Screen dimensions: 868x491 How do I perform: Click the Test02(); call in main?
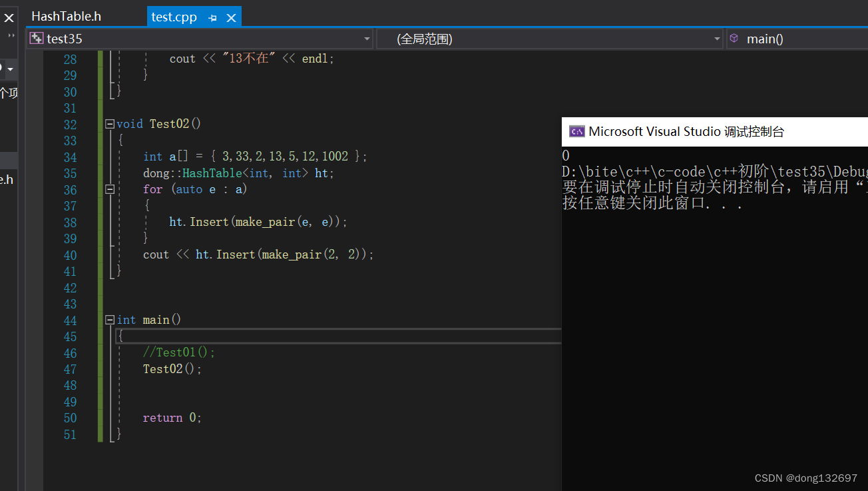[172, 368]
